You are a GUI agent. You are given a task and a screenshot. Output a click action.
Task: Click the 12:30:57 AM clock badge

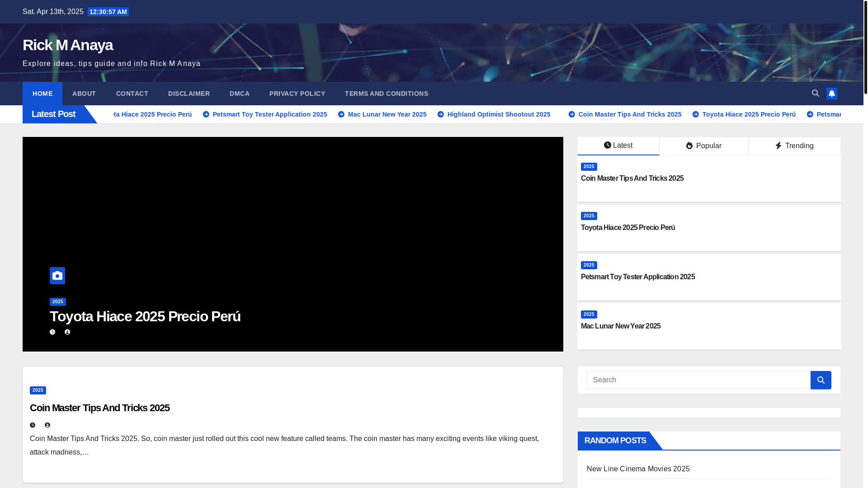108,12
